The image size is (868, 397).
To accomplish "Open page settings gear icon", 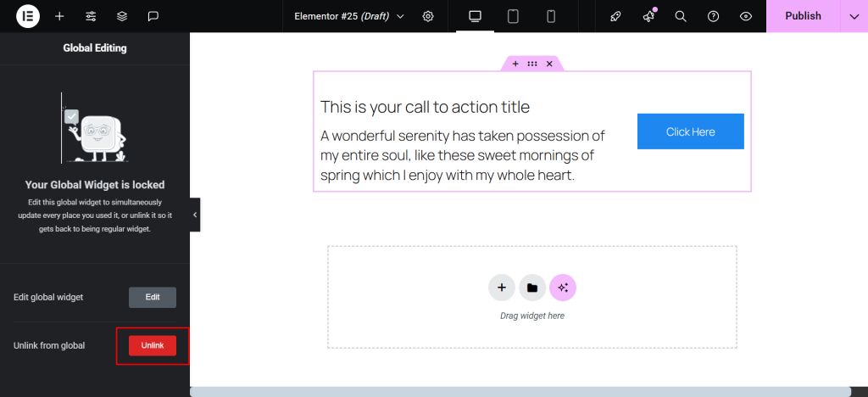I will click(428, 16).
